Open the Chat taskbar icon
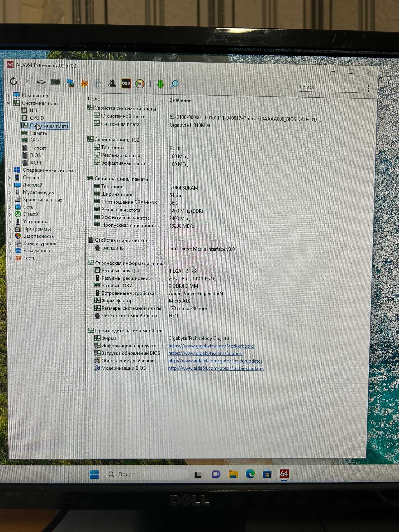Screen dimensions: 399x532 coord(216,474)
